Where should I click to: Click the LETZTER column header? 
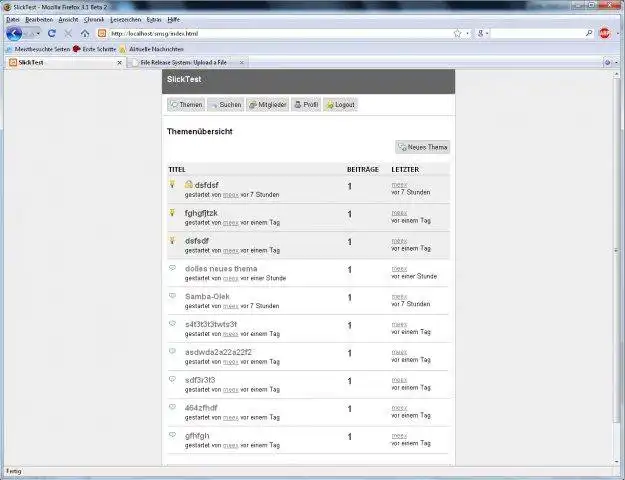(405, 169)
